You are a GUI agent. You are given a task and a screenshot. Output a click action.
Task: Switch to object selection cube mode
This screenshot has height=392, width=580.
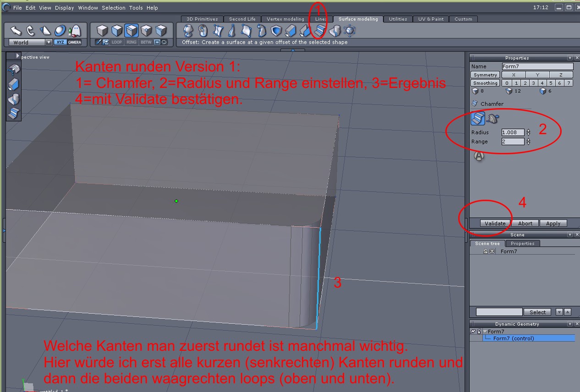coord(102,31)
